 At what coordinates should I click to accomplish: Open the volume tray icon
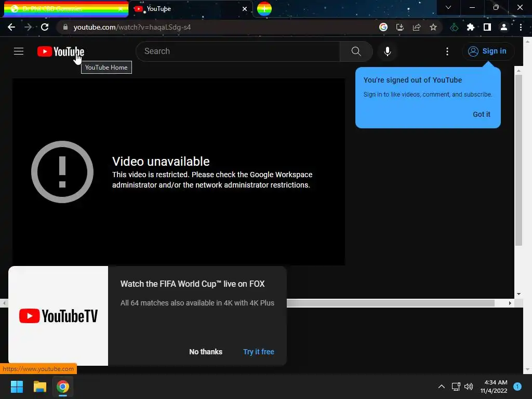469,387
